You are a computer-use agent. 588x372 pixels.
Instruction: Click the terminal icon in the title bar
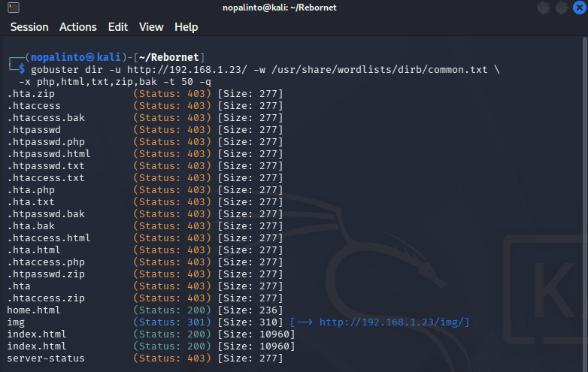[14, 7]
